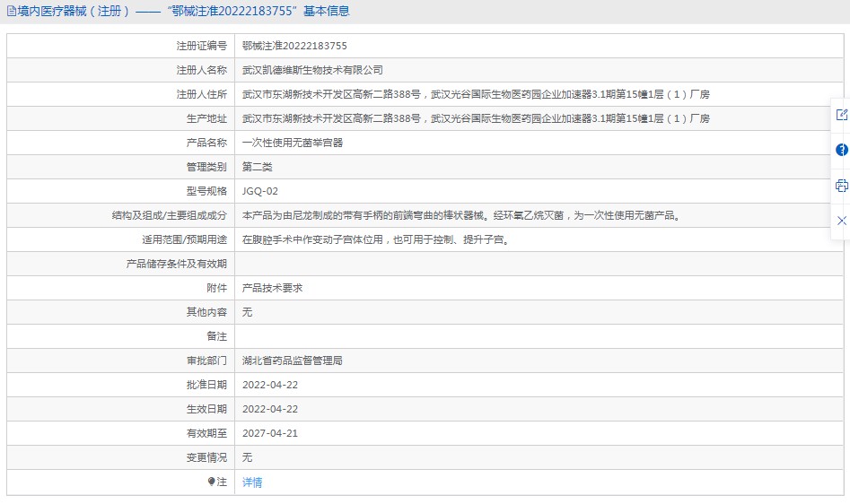
Task: Click the 生产地址 address value
Action: coord(476,118)
